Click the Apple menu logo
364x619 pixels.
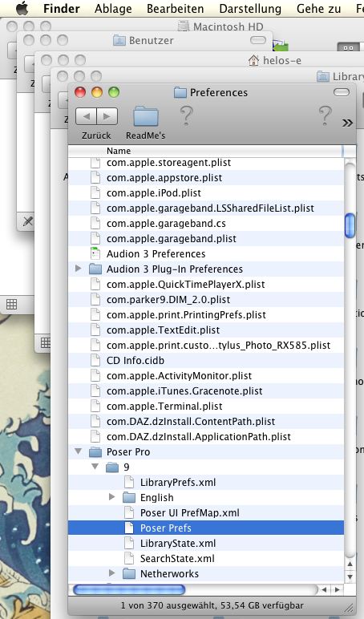pyautogui.click(x=22, y=8)
